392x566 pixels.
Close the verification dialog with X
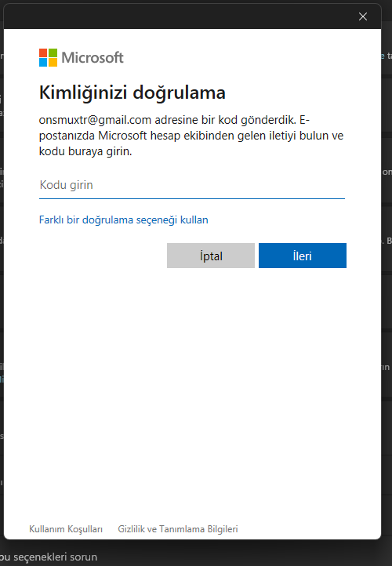click(x=363, y=16)
